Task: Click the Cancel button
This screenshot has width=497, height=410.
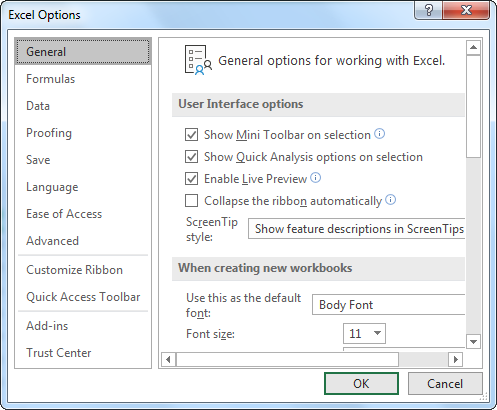Action: (445, 383)
